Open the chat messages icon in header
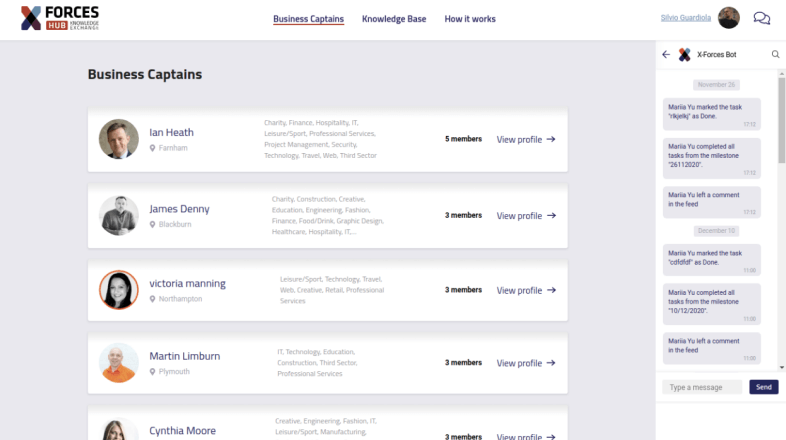Image resolution: width=786 pixels, height=440 pixels. [x=761, y=18]
